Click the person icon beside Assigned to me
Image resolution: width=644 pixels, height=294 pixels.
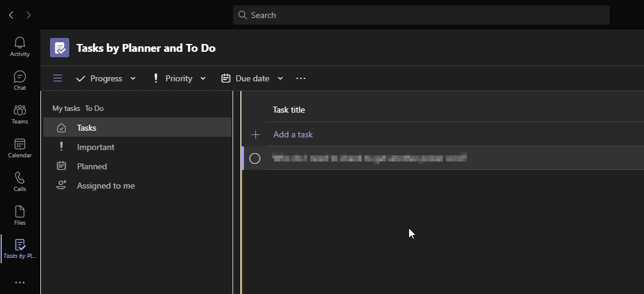point(61,185)
